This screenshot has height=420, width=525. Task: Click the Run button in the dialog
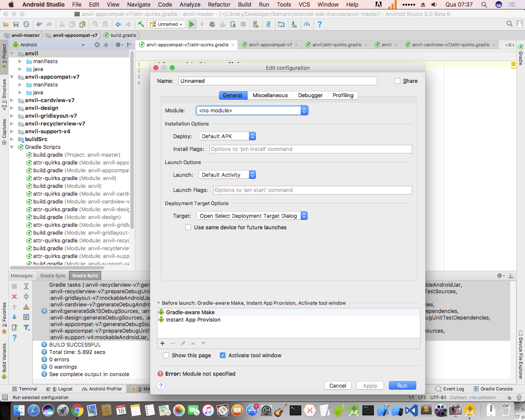(402, 386)
